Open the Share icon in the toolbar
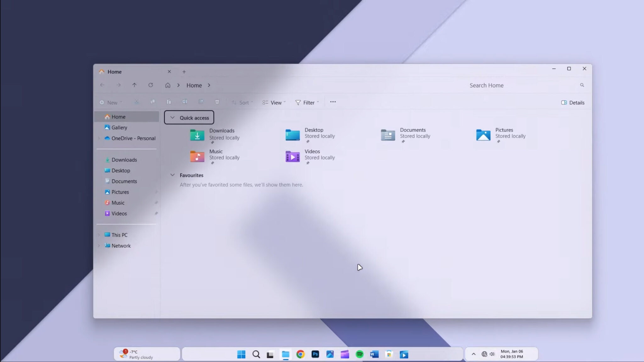This screenshot has width=644, height=362. pyautogui.click(x=201, y=102)
